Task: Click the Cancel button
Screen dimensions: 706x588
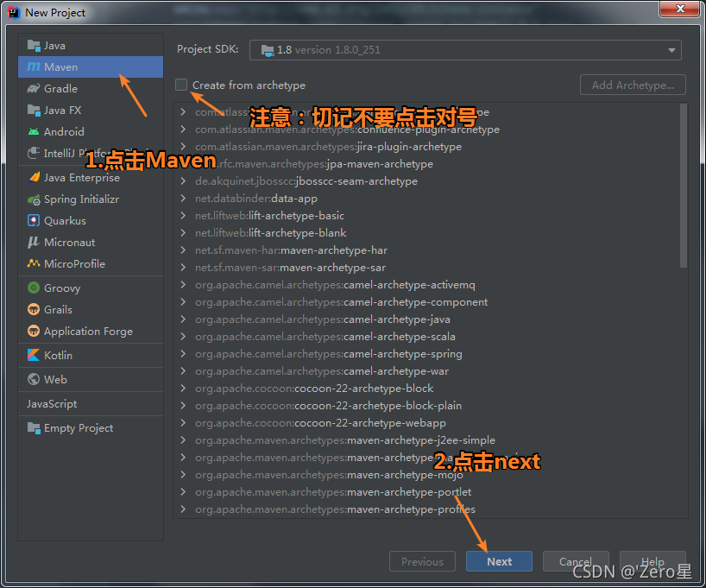Action: coord(576,561)
